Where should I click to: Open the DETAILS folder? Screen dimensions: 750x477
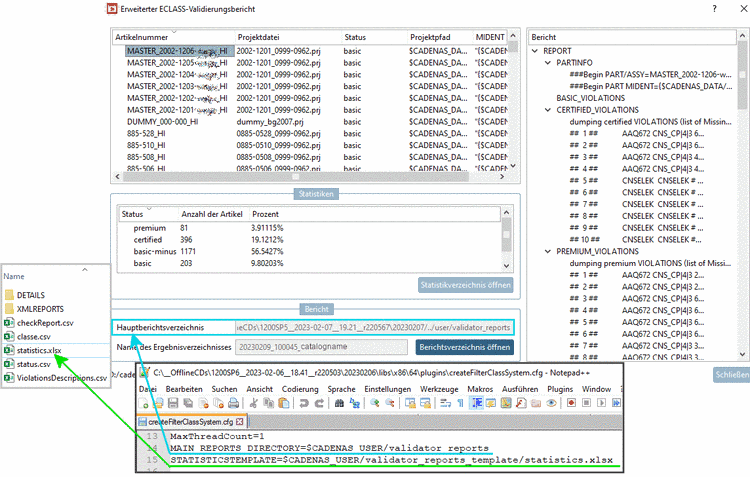coord(30,295)
